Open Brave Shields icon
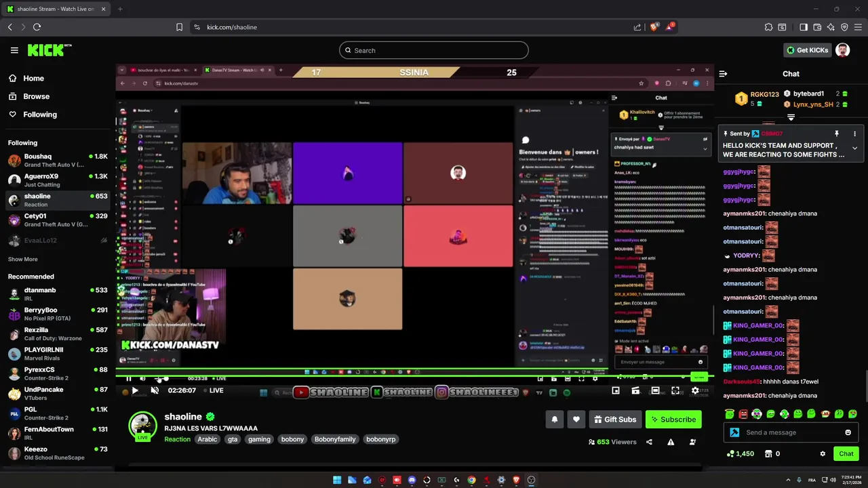Image resolution: width=868 pixels, height=488 pixels. (654, 27)
